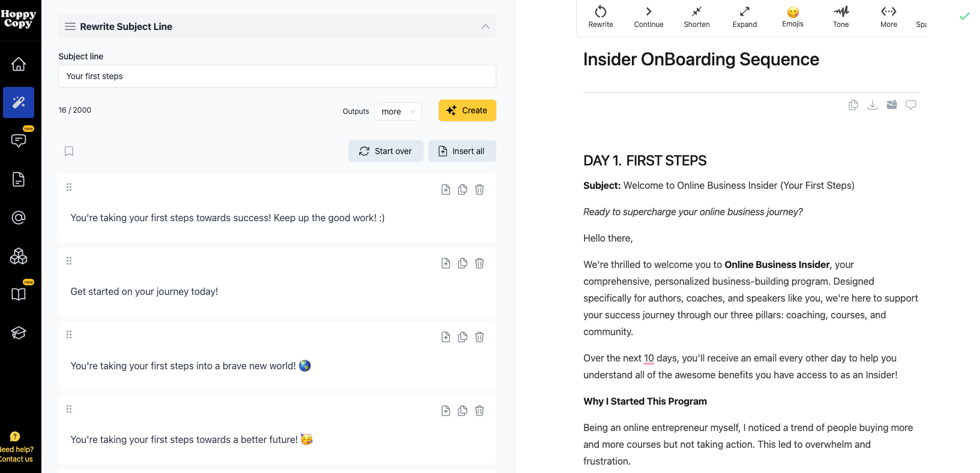Click the Tone toolbar button

pos(841,17)
